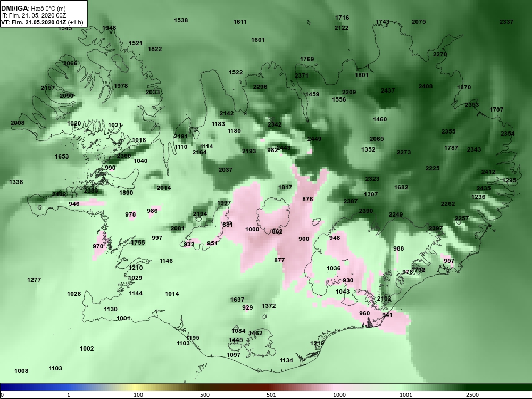Click the map value '2033'
The width and height of the screenshot is (532, 399).
(153, 92)
